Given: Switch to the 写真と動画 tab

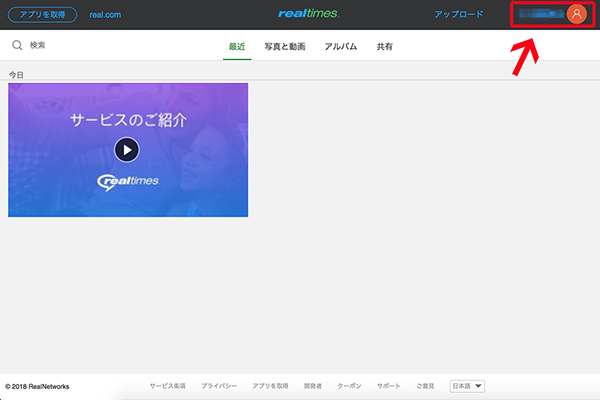Looking at the screenshot, I should point(285,47).
